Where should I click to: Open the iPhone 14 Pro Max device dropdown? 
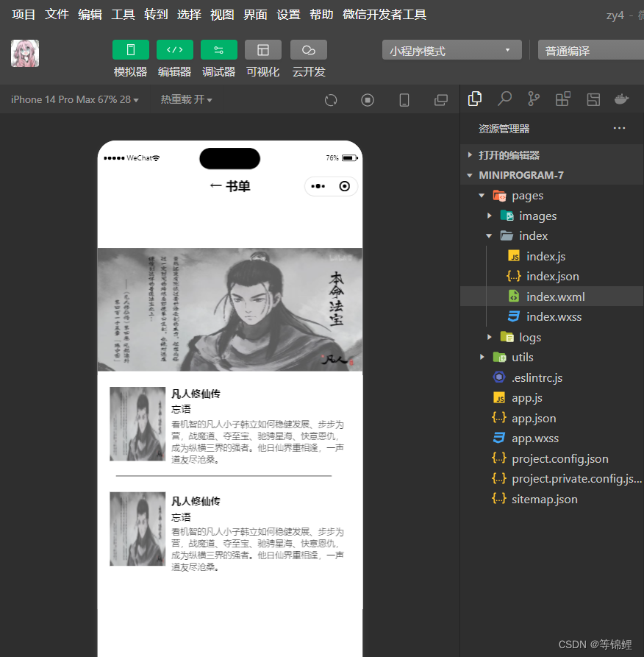pyautogui.click(x=74, y=100)
